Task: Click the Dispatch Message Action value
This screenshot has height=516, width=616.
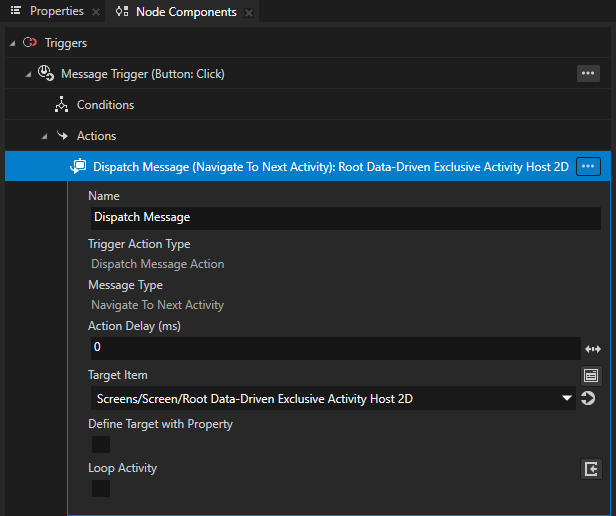Action: click(158, 264)
